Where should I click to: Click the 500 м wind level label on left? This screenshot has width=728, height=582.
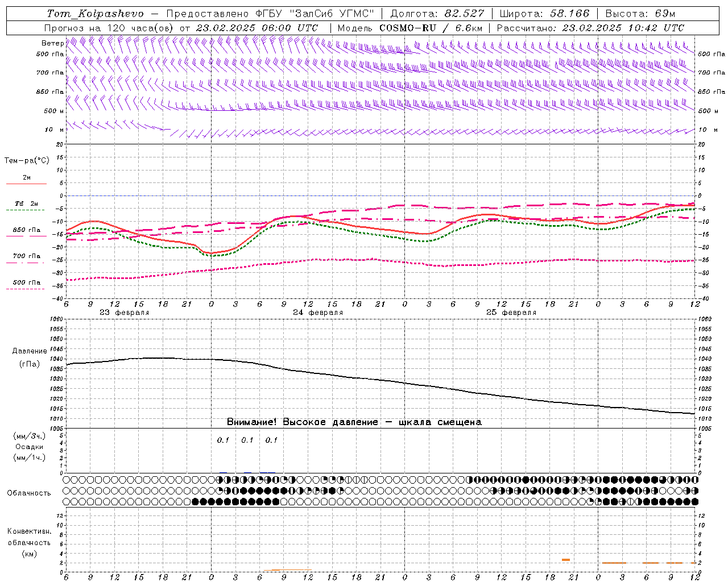(54, 111)
